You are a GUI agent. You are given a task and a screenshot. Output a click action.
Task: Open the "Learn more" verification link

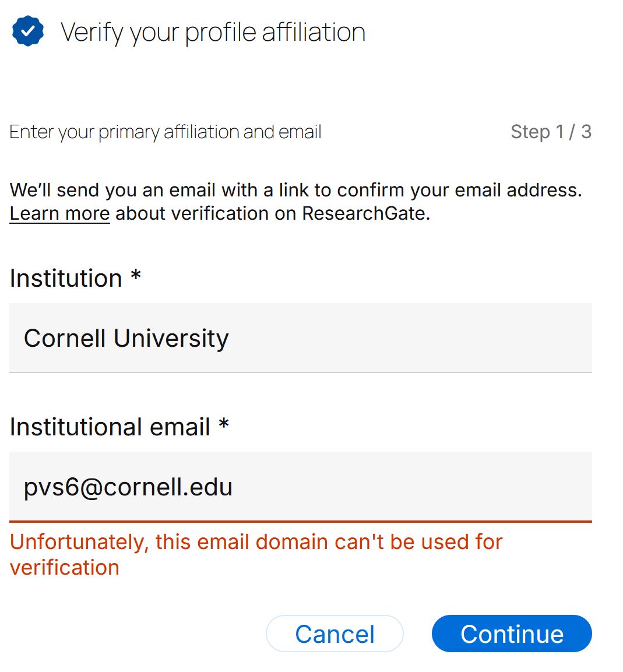(x=59, y=214)
